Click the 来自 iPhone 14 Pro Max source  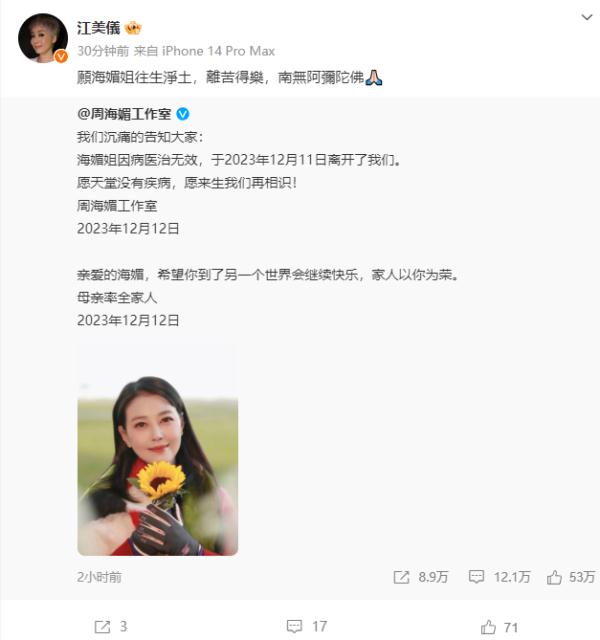coord(204,51)
